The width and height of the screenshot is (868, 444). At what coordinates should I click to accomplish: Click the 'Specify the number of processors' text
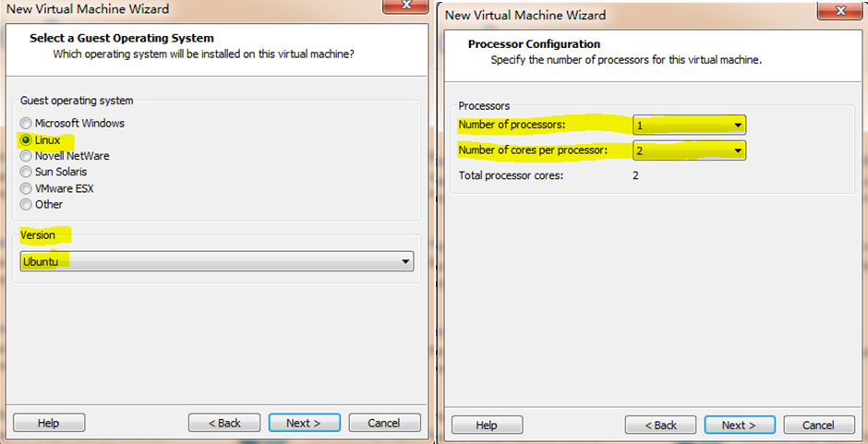coord(627,60)
